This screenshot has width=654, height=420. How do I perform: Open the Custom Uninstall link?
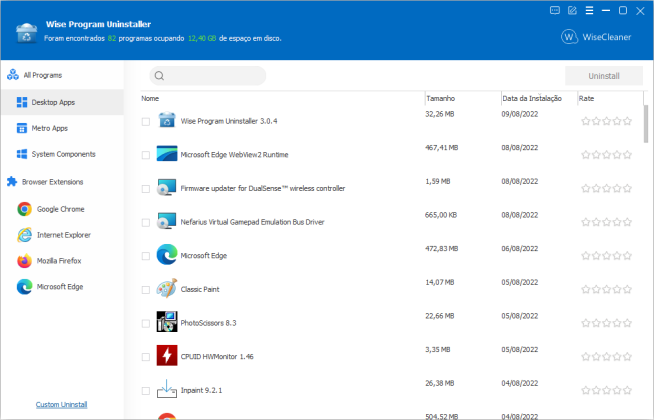click(61, 405)
